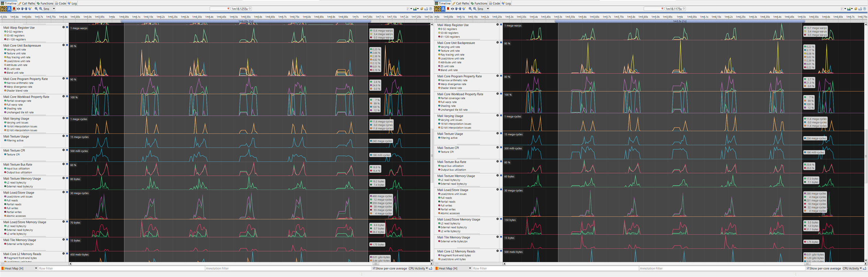Toggle the blue box on right Mali Texture CPI

[501, 147]
